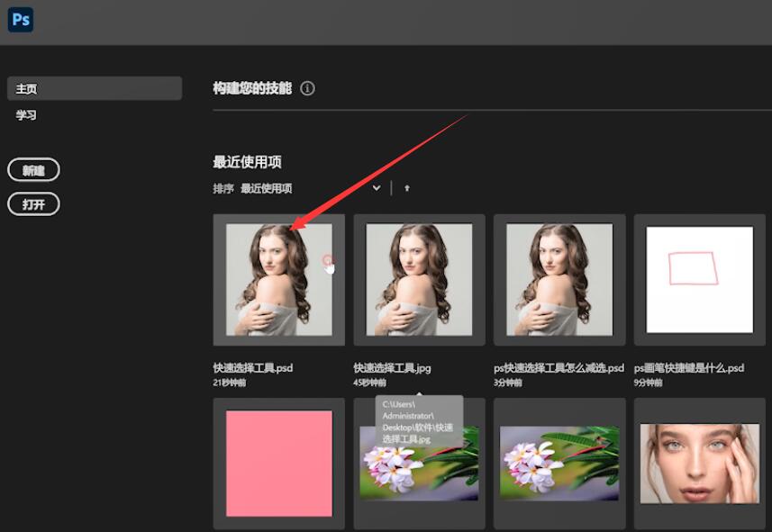Viewport: 772px width, 532px height.
Task: Click the file name ps画笔快捷键是什么.psd
Action: tap(689, 367)
